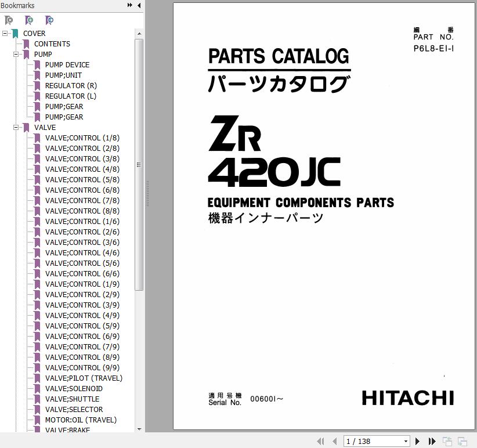Select the VALVE bookmark
Image resolution: width=477 pixels, height=448 pixels.
pyautogui.click(x=45, y=128)
